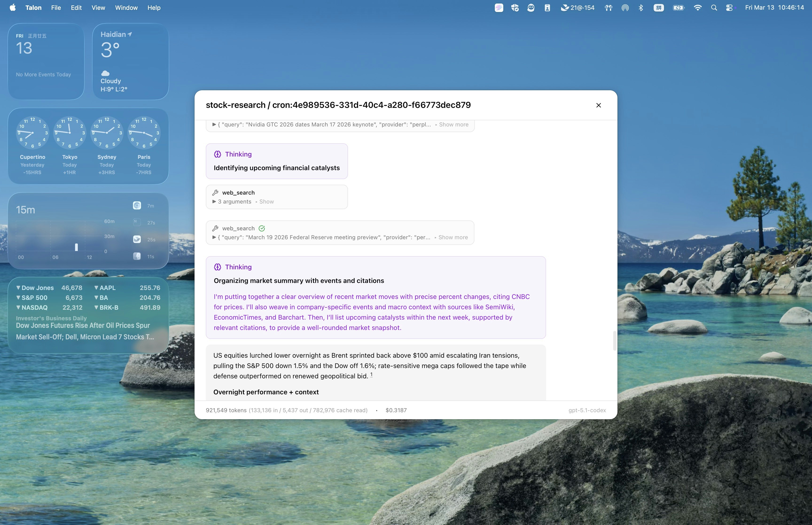Image resolution: width=812 pixels, height=525 pixels.
Task: Click the wrench icon beside the '3 arguments' web_search call
Action: tap(215, 193)
